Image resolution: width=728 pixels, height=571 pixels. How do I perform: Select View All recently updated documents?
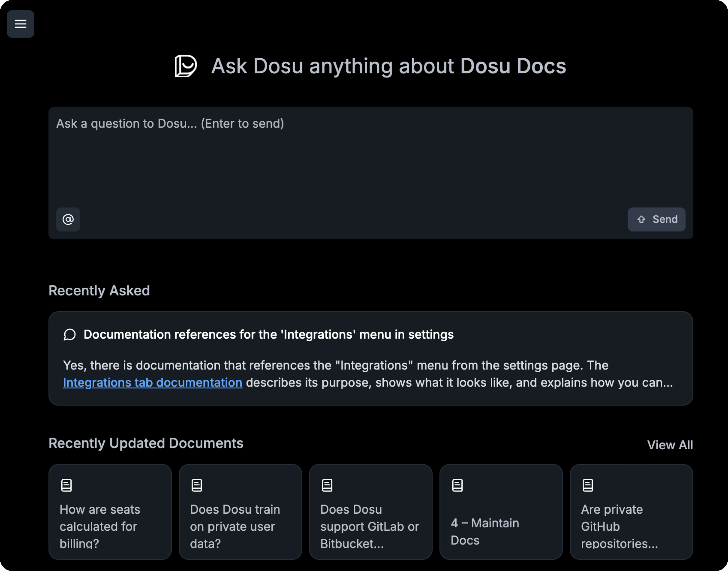[x=670, y=444]
